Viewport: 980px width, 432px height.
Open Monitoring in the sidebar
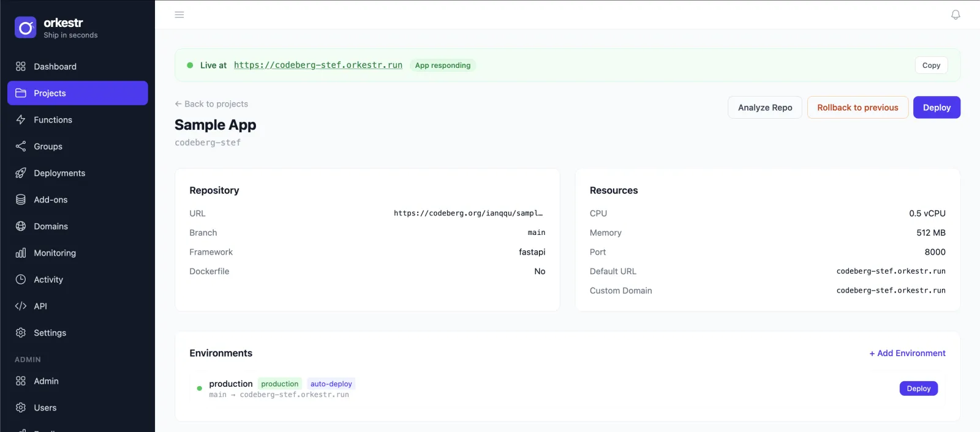click(x=78, y=253)
